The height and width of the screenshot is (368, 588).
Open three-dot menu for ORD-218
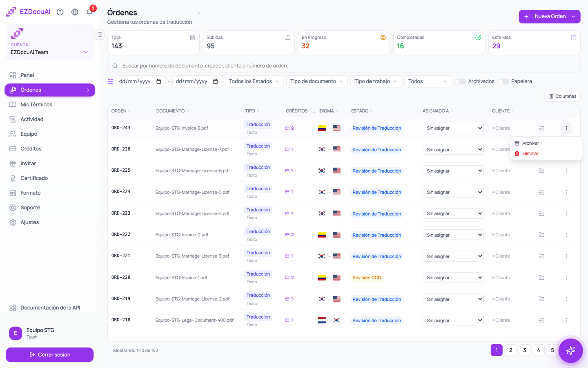pyautogui.click(x=566, y=320)
